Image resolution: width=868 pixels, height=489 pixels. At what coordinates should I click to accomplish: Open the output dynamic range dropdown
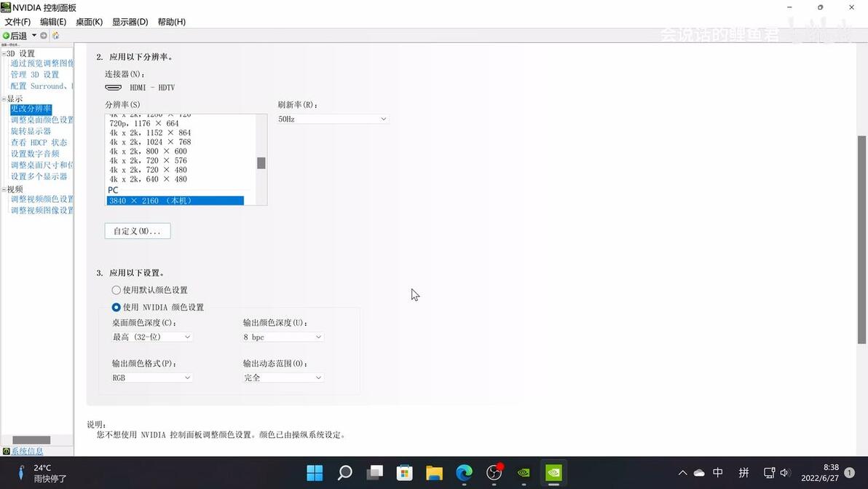click(x=283, y=377)
